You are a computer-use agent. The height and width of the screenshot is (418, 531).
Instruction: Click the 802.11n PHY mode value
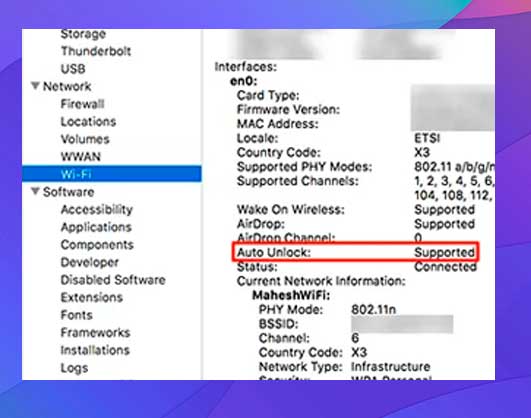point(374,310)
